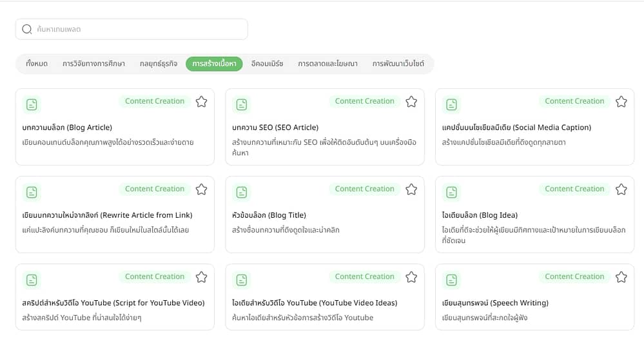The width and height of the screenshot is (644, 353).
Task: Focus the template search input field
Action: 139,29
